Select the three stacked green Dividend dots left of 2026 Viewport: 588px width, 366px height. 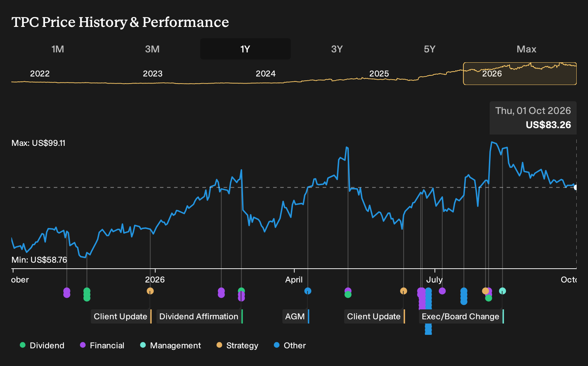87,294
